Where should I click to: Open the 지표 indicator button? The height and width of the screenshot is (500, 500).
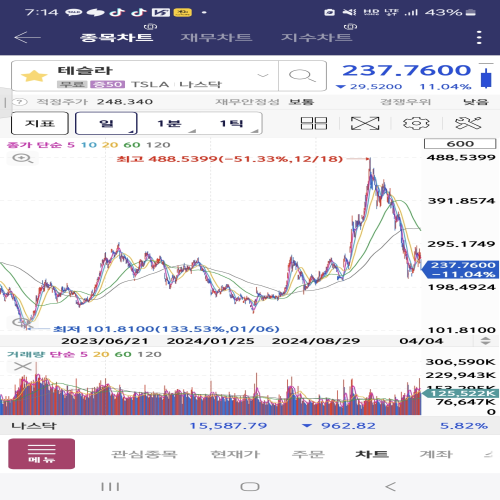tap(40, 123)
